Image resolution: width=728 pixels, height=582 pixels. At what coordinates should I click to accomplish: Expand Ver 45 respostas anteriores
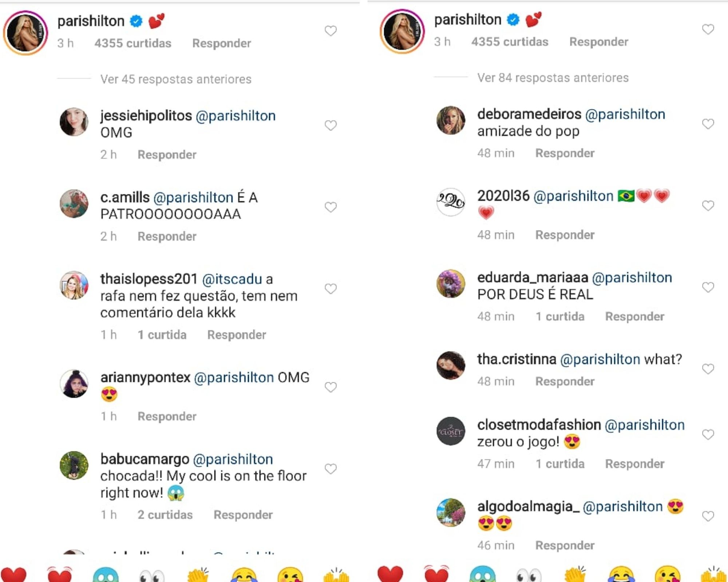176,79
